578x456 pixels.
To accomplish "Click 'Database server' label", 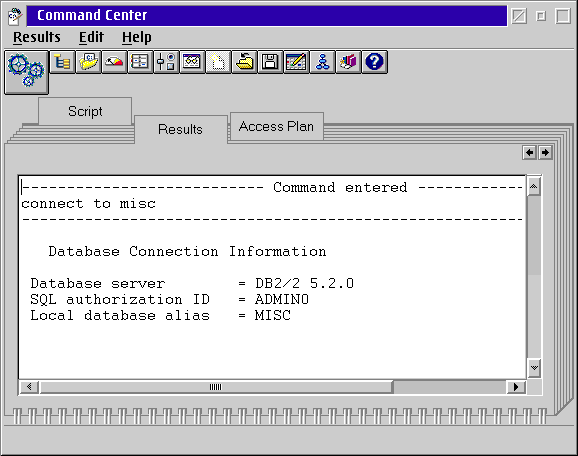I will click(x=98, y=283).
